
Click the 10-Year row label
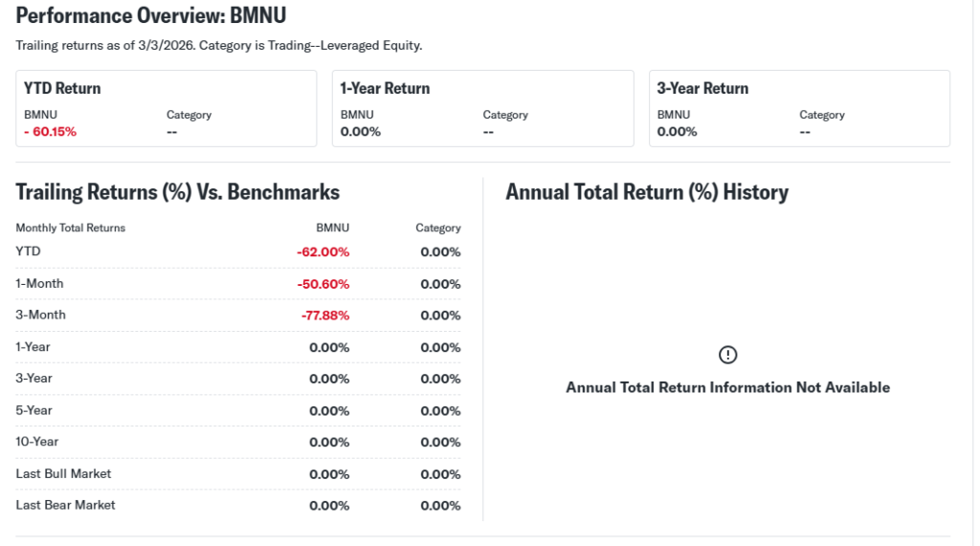click(x=37, y=442)
